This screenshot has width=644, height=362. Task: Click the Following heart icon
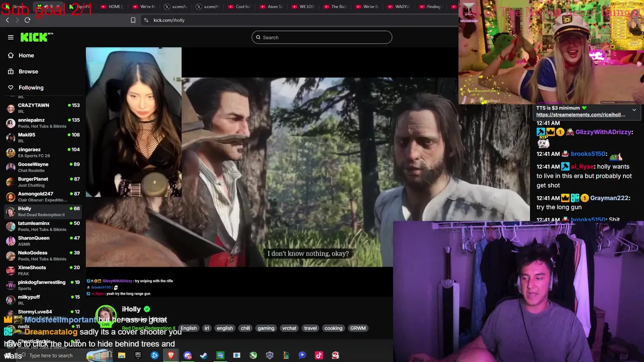click(x=11, y=87)
